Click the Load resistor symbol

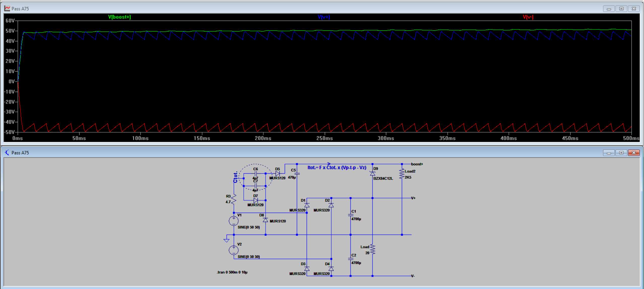coord(372,249)
